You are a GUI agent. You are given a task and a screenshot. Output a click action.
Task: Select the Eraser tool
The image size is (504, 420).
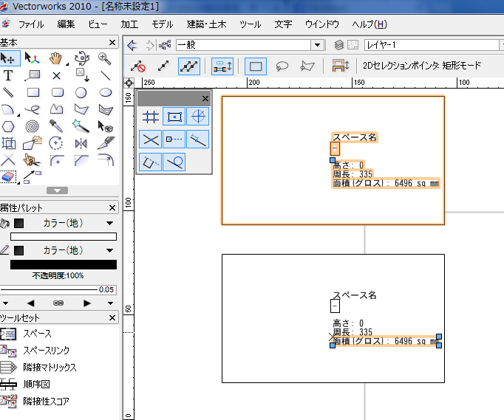(8, 177)
